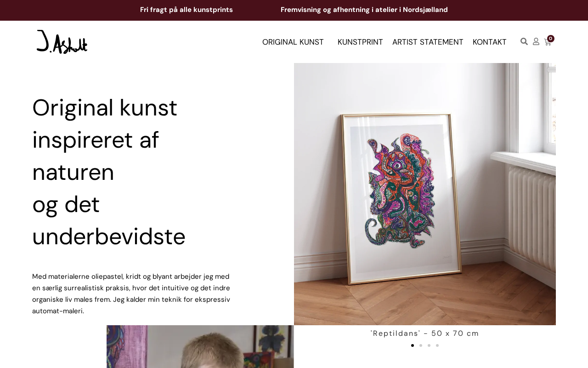Click the 'Fri fragt på alle kunstprints' banner text
This screenshot has height=368, width=588.
(187, 10)
